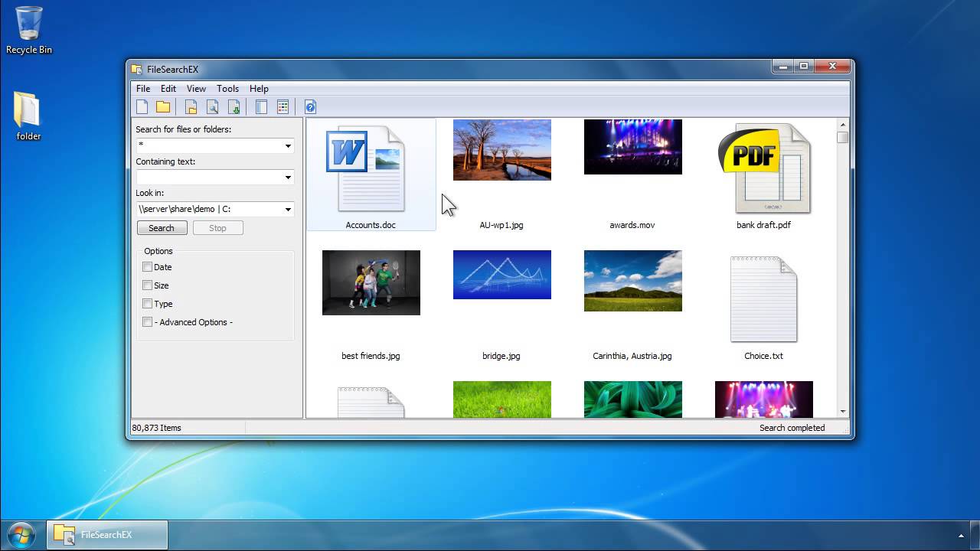The image size is (980, 551).
Task: Click the Stop button
Action: click(x=217, y=228)
